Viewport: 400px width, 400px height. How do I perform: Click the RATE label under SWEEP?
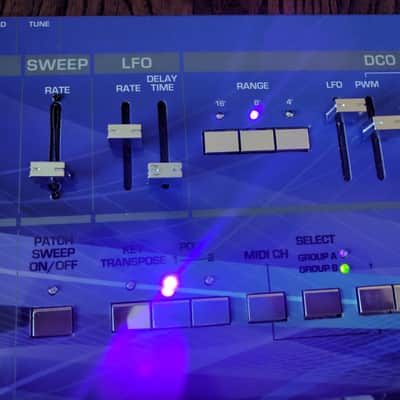point(57,90)
